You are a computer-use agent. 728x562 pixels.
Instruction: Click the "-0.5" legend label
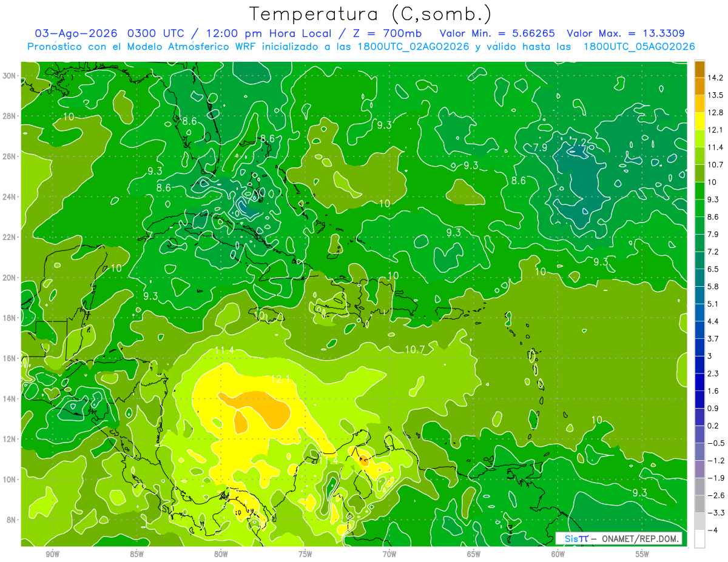[715, 443]
